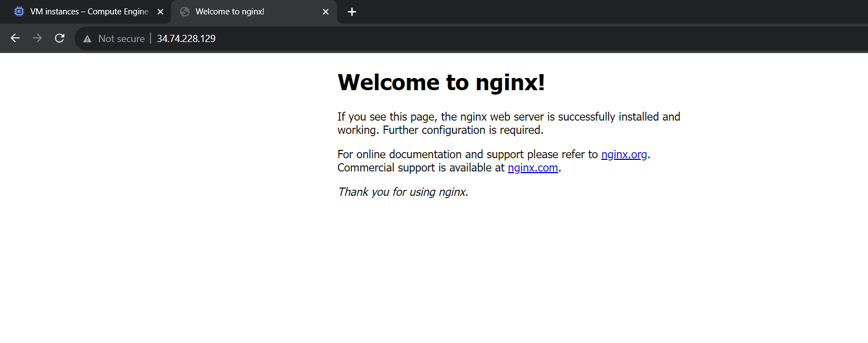Go back to the previous page

[x=15, y=38]
